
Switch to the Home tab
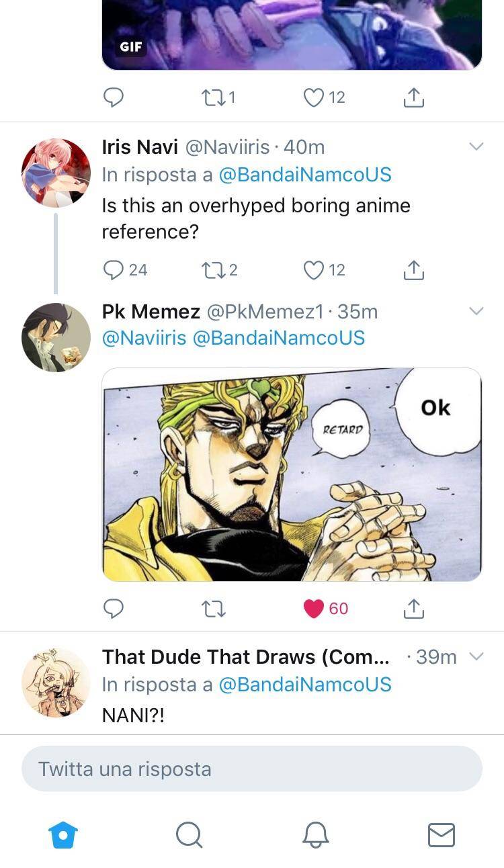click(x=62, y=835)
